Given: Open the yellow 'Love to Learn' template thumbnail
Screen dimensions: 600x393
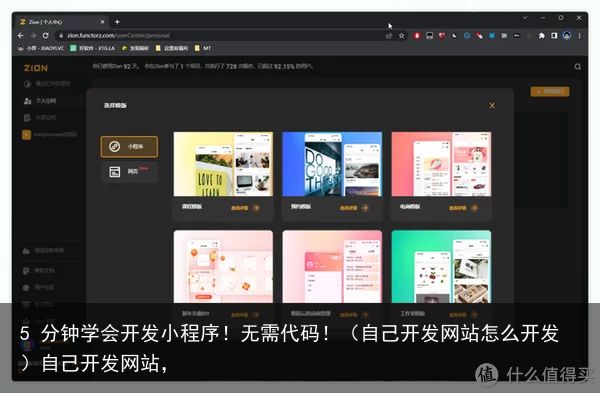Looking at the screenshot, I should pos(223,164).
